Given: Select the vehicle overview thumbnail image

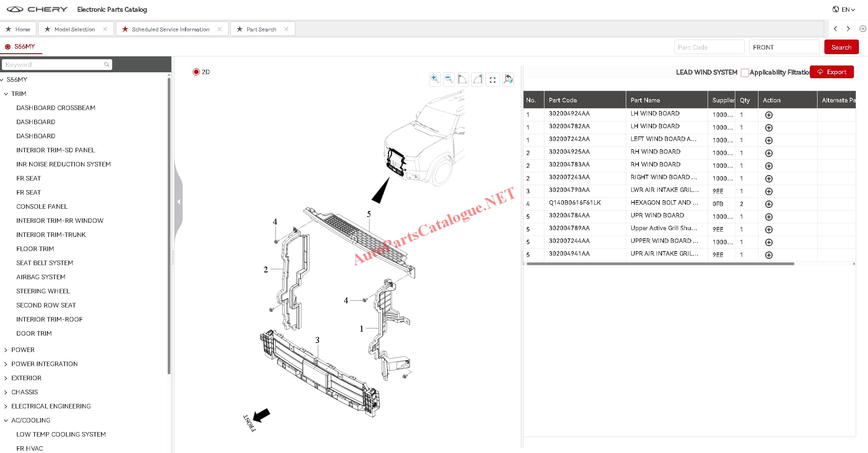Looking at the screenshot, I should [424, 137].
